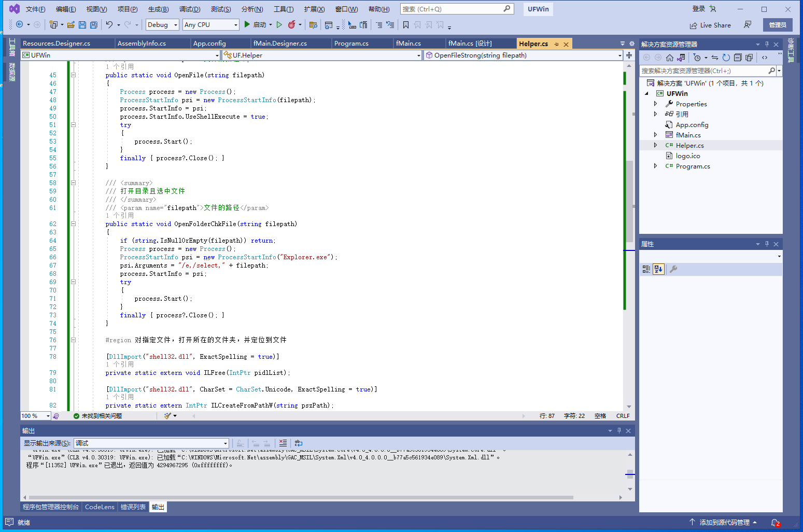Toggle word wrap in output window
This screenshot has height=532, width=803.
coord(299,443)
